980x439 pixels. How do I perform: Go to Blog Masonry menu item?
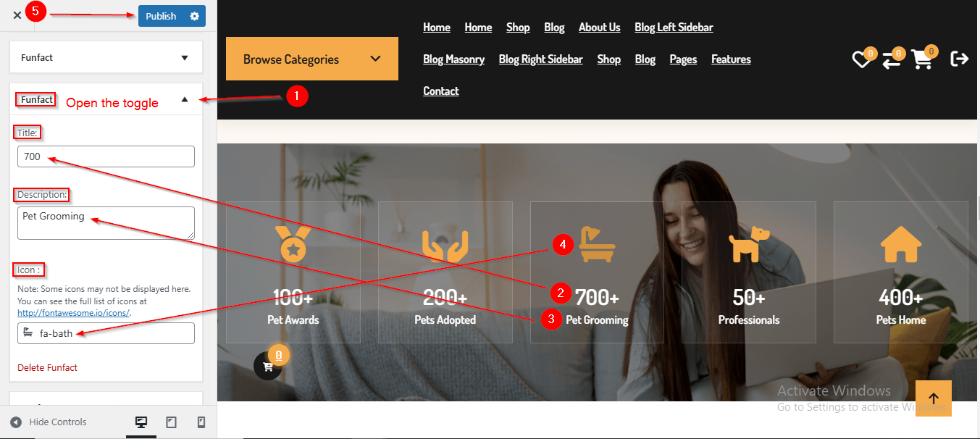(453, 59)
